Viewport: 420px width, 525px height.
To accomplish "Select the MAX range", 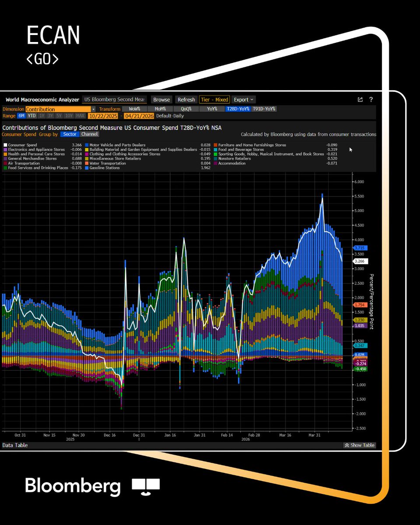I will 80,116.
